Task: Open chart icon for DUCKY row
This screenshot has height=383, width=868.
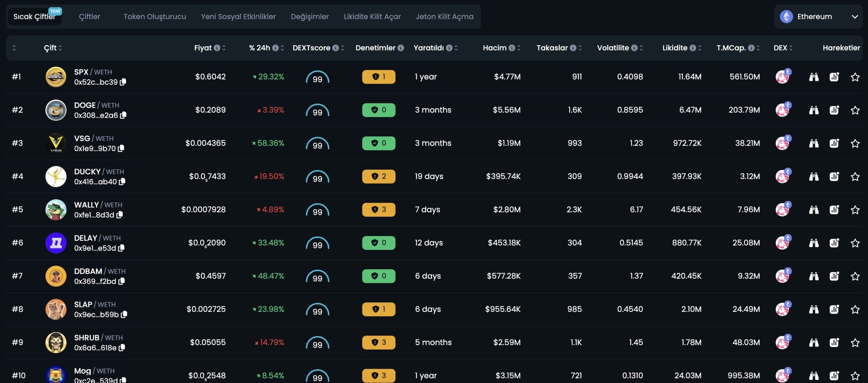Action: pos(834,176)
